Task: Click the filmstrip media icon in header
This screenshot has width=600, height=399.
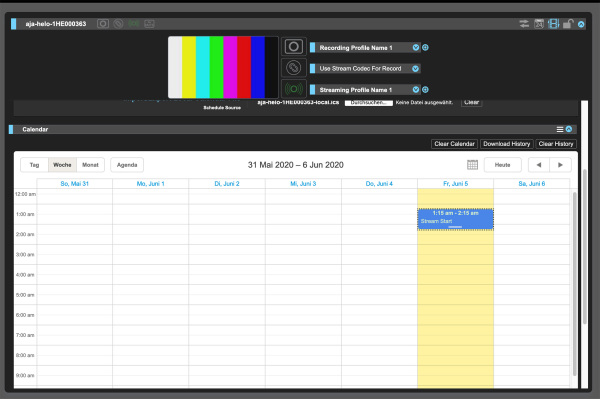Action: point(553,24)
